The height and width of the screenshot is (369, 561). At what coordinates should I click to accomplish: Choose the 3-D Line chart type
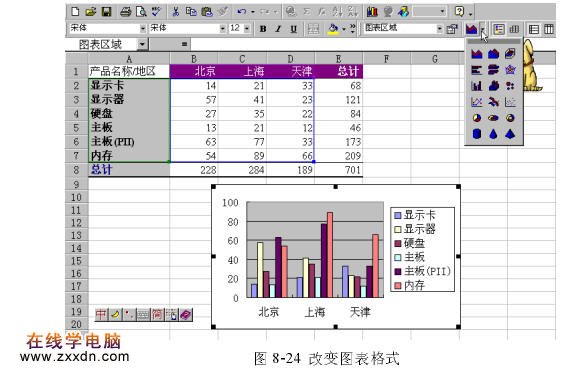coord(493,102)
